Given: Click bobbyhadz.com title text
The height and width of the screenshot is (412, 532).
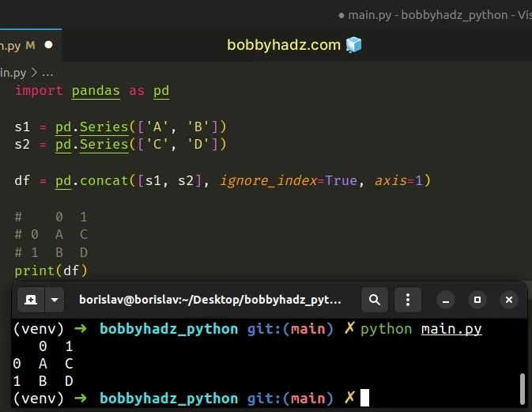Looking at the screenshot, I should tap(284, 45).
